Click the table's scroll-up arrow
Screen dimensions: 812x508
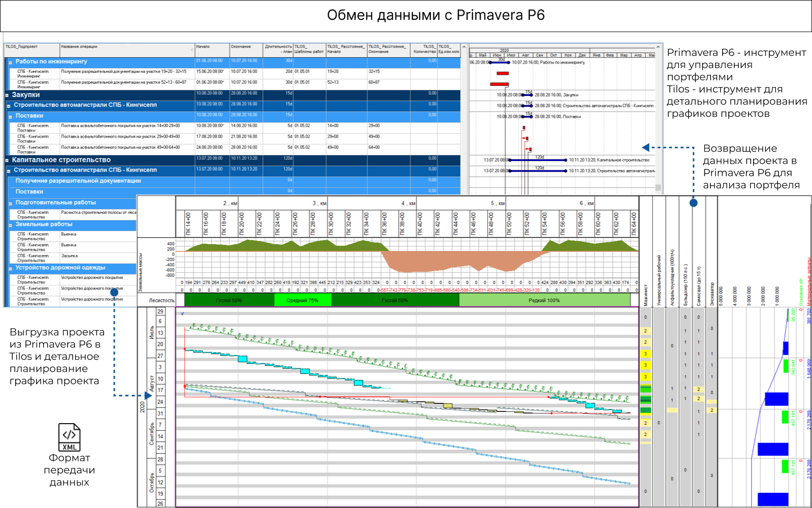tap(464, 47)
